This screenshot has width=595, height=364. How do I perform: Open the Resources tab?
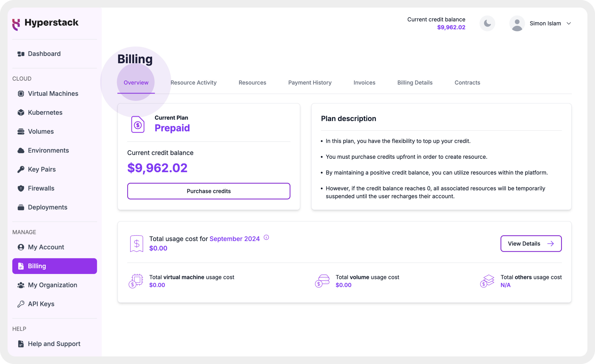pyautogui.click(x=252, y=83)
